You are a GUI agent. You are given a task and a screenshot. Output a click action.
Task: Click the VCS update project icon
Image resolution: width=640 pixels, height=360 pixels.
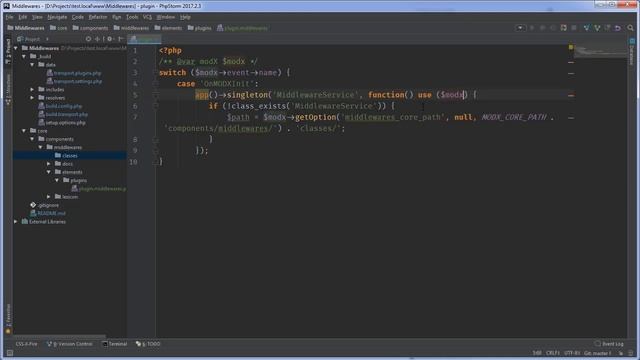pyautogui.click(x=587, y=28)
